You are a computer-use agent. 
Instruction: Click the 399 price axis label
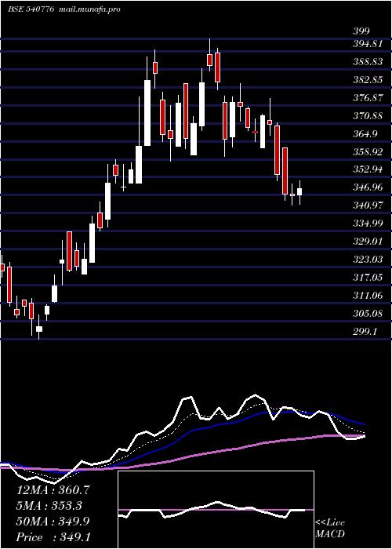[x=361, y=31]
